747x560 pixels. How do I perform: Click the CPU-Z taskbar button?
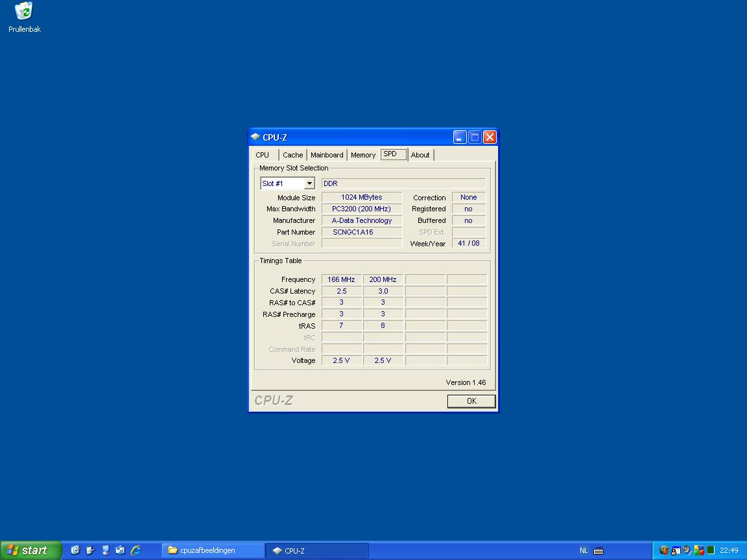pos(317,550)
